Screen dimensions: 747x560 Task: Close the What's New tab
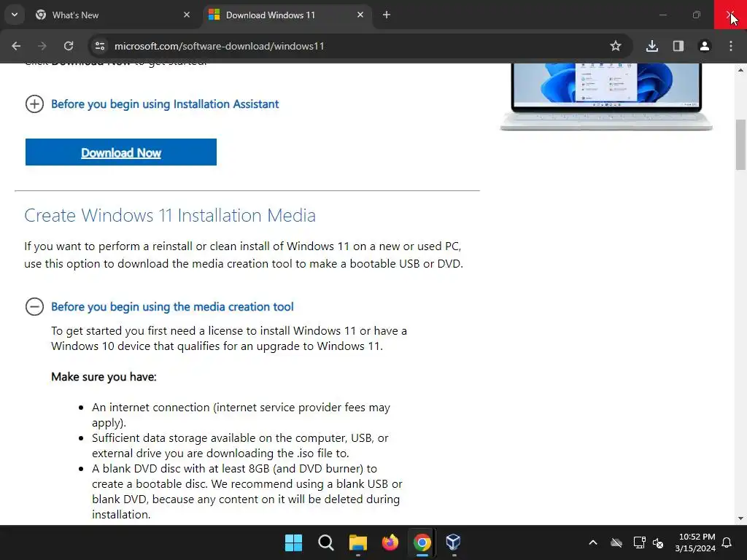tap(187, 15)
